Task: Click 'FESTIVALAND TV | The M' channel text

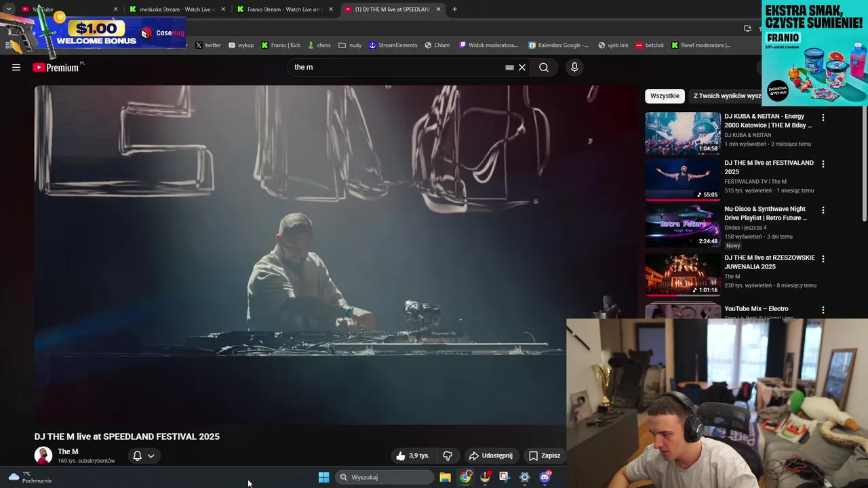Action: [x=755, y=182]
